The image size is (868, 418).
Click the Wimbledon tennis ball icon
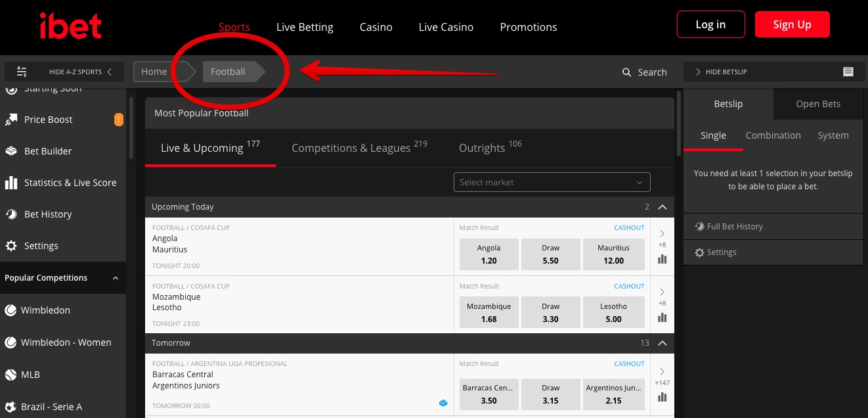11,310
